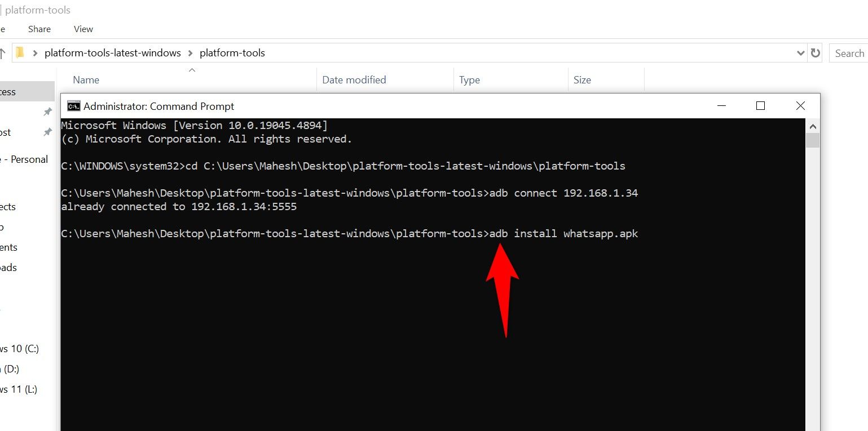
Task: Unpin the top pinned Quick access item
Action: coord(48,112)
